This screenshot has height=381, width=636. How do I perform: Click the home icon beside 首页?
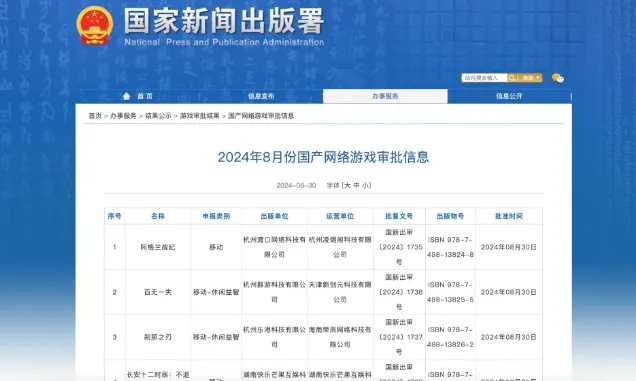127,96
